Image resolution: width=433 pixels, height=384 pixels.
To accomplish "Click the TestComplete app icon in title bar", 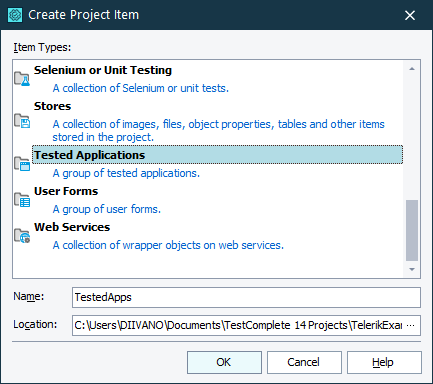I will [15, 15].
